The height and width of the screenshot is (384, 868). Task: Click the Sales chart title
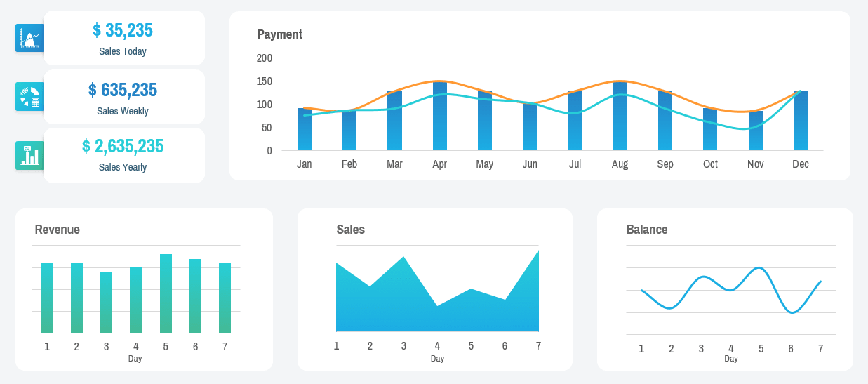[351, 230]
